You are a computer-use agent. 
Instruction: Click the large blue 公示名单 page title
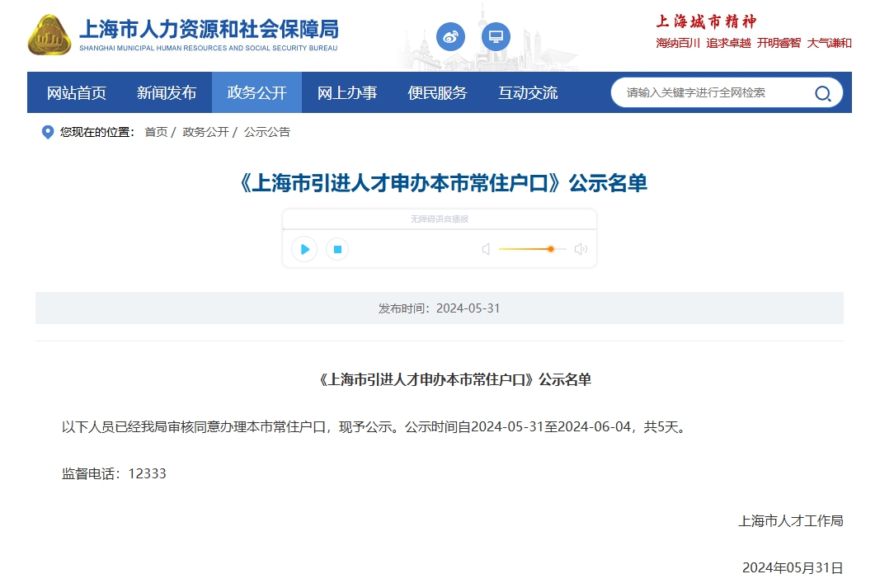440,183
